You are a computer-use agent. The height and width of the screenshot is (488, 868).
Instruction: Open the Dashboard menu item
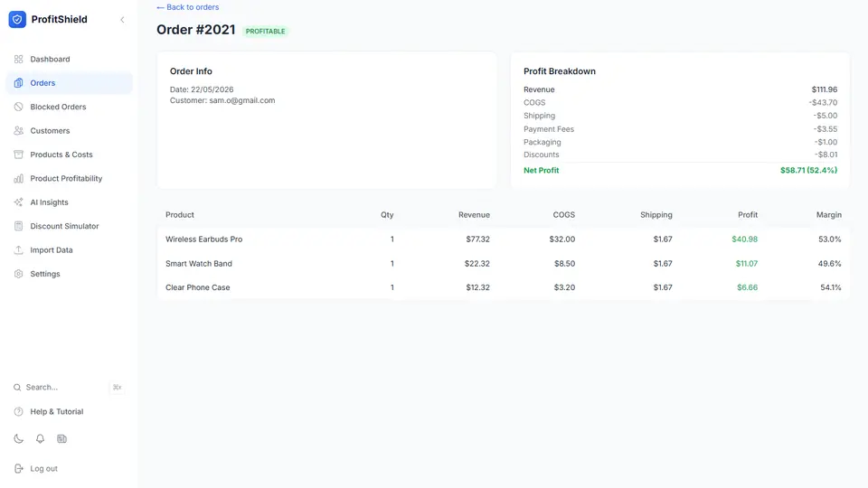click(70, 60)
